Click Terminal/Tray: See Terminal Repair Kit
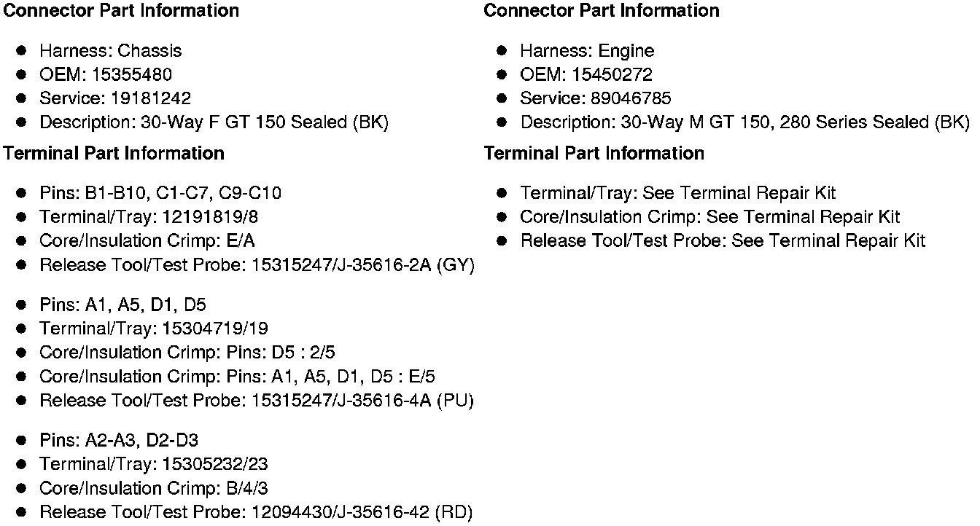The height and width of the screenshot is (526, 980). coord(678,193)
